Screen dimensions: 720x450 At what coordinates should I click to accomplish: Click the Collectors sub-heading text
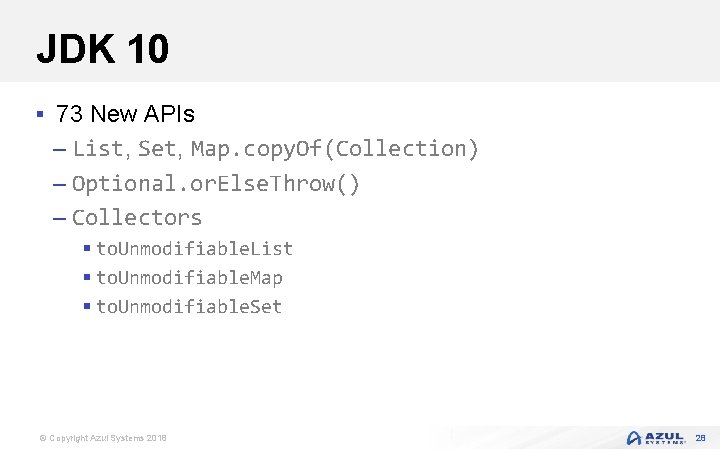point(137,217)
